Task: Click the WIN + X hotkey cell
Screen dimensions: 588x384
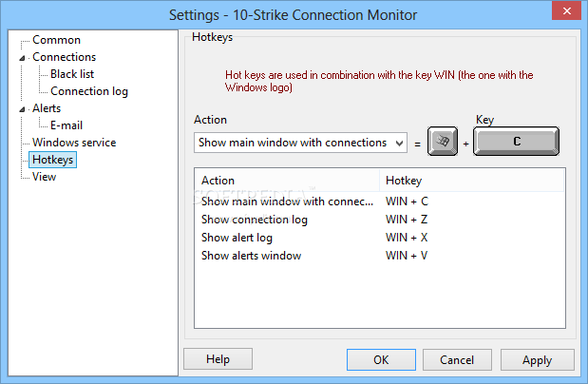Action: pyautogui.click(x=407, y=238)
